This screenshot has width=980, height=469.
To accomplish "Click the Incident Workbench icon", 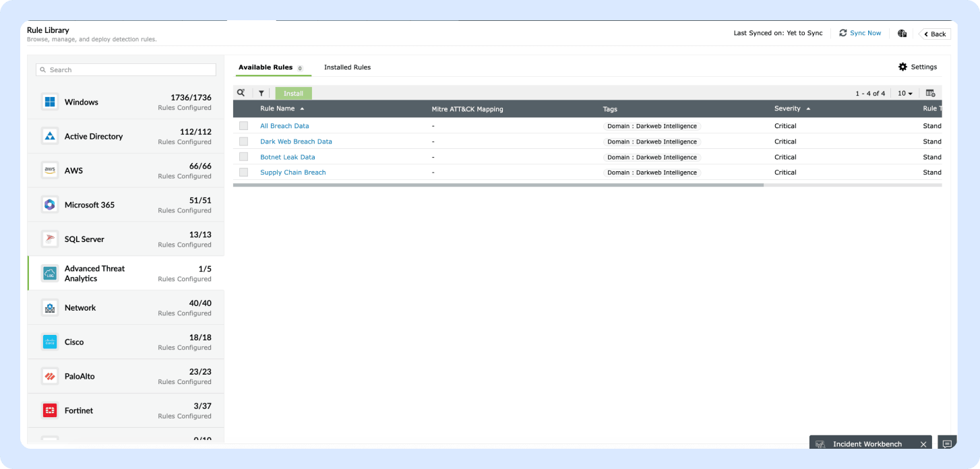I will pyautogui.click(x=820, y=444).
